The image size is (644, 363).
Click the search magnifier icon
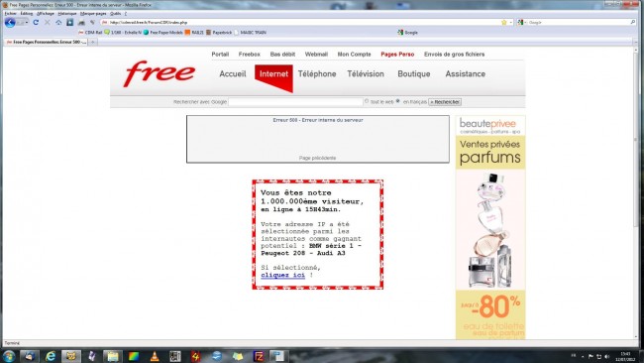[x=633, y=22]
